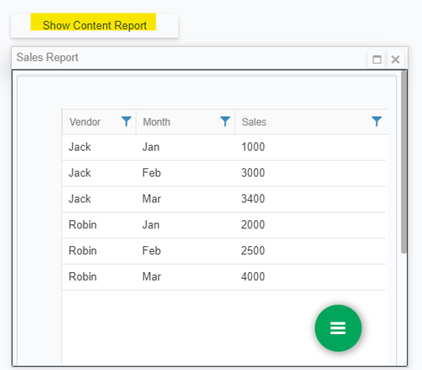Sort by Sales column header
Screen dimensions: 422x370
click(x=254, y=122)
